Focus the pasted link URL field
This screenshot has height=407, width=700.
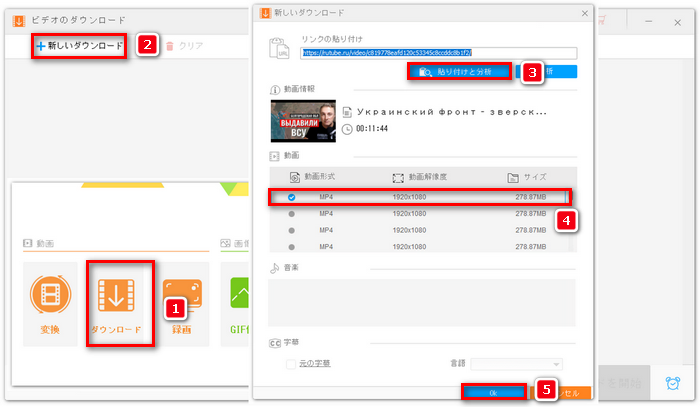438,53
